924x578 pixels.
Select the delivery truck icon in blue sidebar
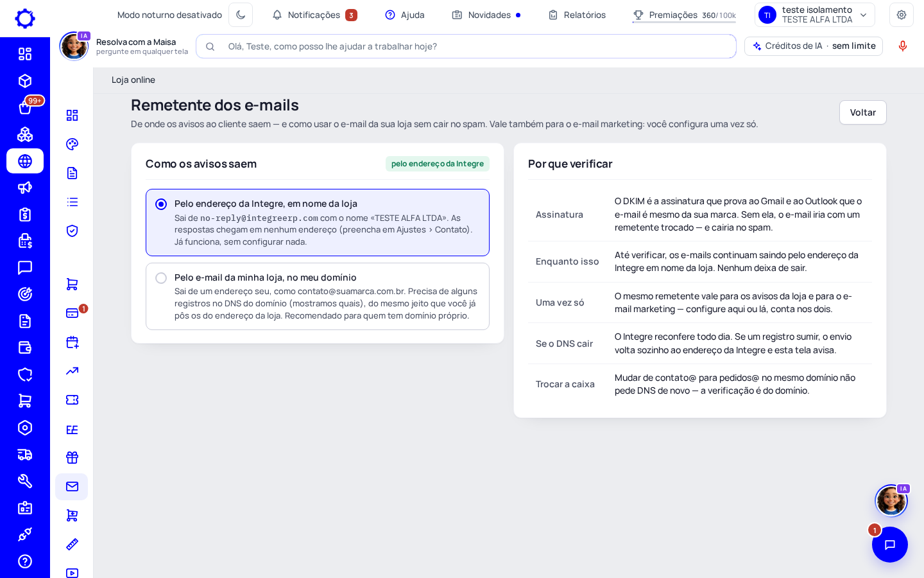click(x=25, y=455)
